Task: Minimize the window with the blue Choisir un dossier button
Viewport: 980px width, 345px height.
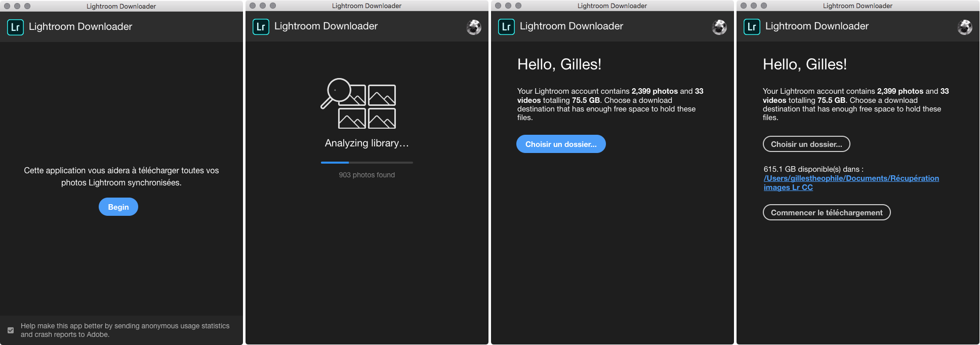Action: 508,6
